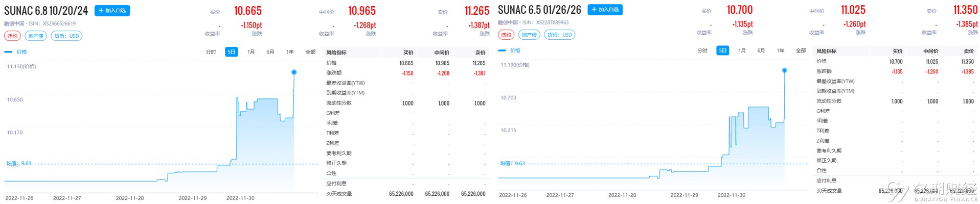
Task: Select the 1年 range on SUNAC 6.5 chart
Action: click(x=781, y=50)
